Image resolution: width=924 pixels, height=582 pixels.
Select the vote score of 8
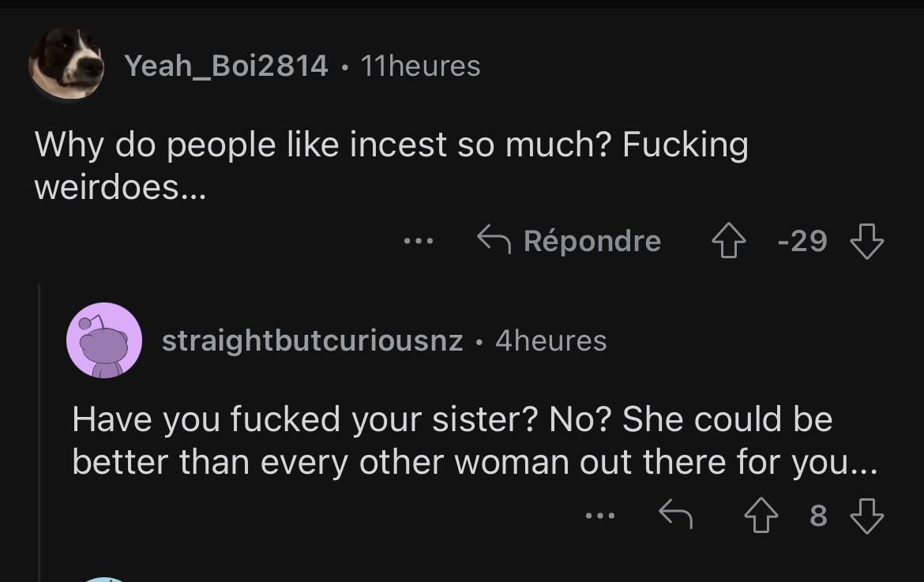pos(818,516)
